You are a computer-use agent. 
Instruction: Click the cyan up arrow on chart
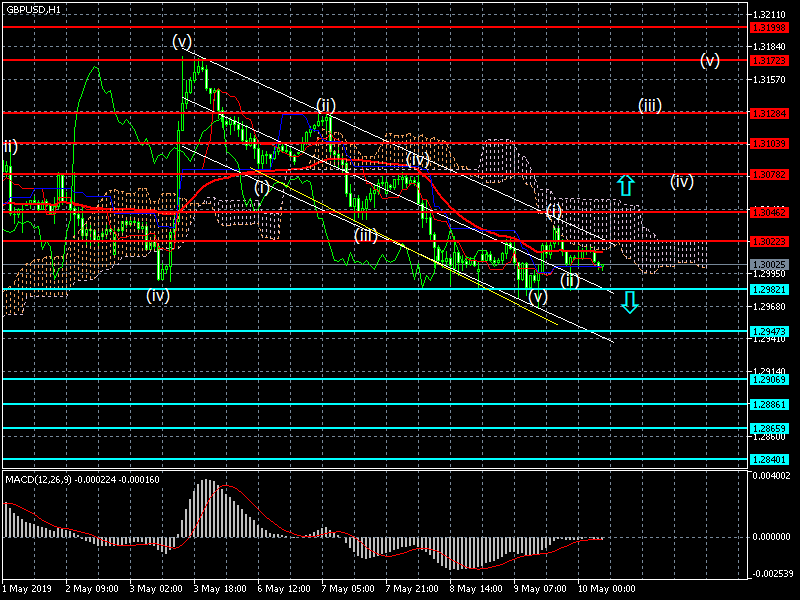click(x=625, y=185)
